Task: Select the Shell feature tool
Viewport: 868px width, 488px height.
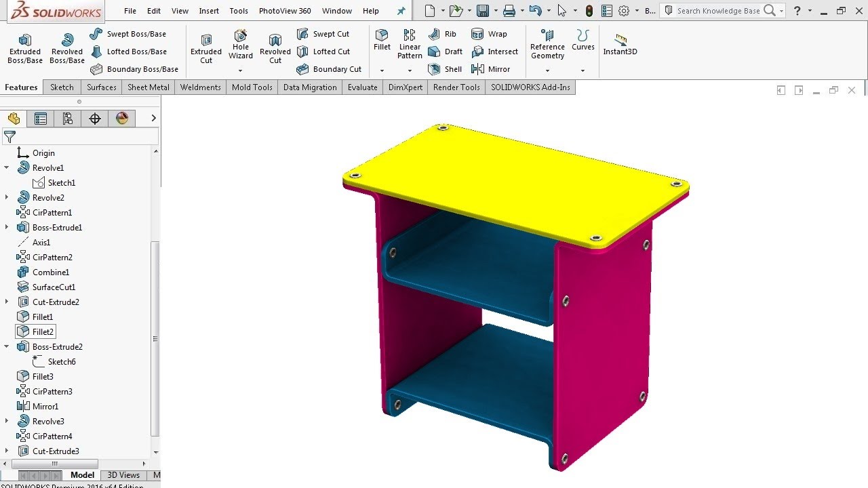Action: (x=445, y=69)
